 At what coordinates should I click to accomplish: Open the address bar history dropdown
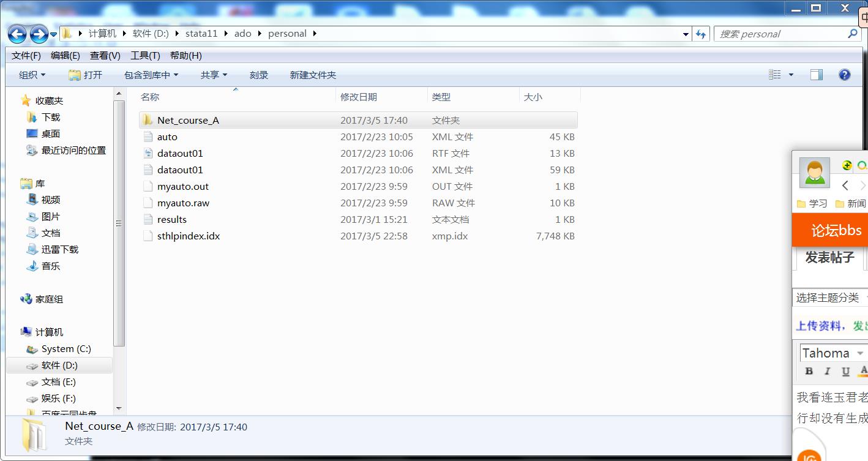coord(686,34)
